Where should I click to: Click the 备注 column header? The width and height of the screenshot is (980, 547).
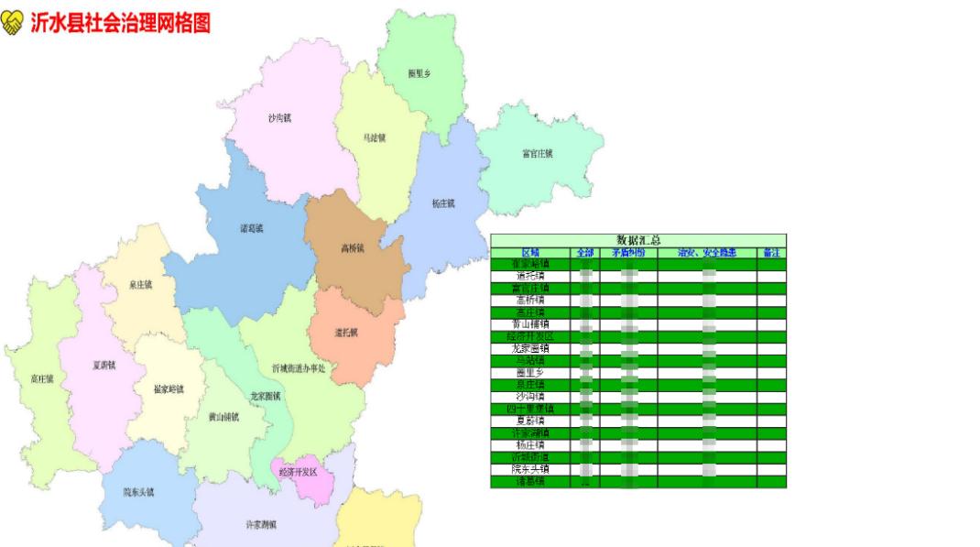tap(771, 253)
